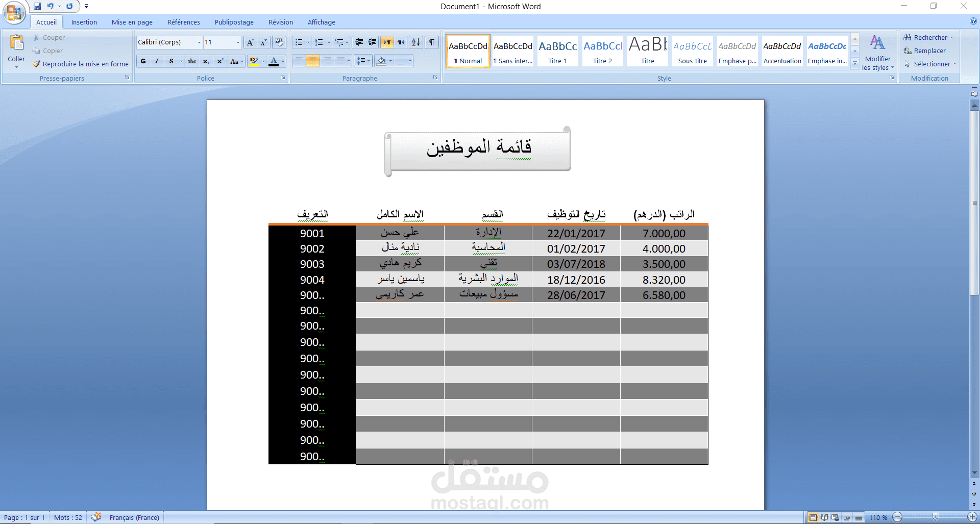This screenshot has width=980, height=524.
Task: Click the Remplacer button
Action: [924, 51]
